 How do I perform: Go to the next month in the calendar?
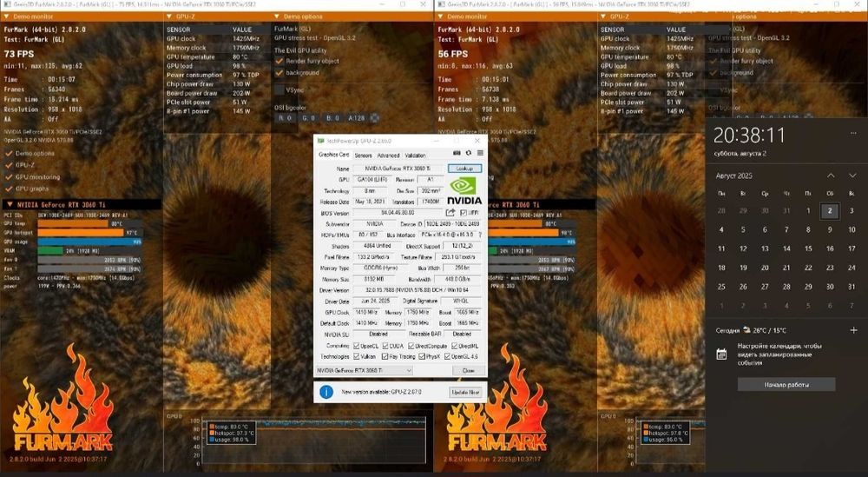tap(852, 176)
